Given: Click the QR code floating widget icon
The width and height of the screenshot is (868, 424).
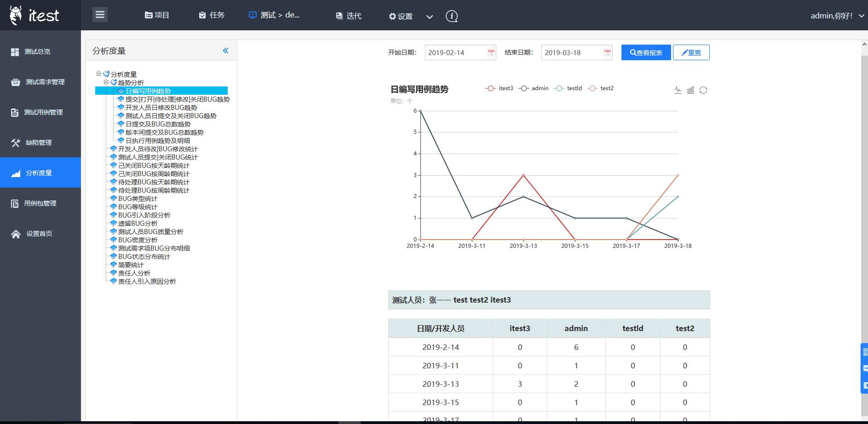Looking at the screenshot, I should point(865,352).
